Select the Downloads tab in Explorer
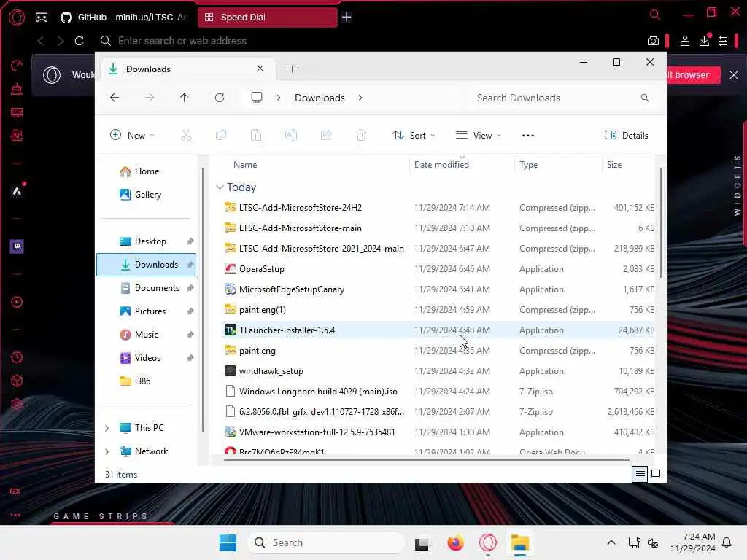 (x=186, y=69)
